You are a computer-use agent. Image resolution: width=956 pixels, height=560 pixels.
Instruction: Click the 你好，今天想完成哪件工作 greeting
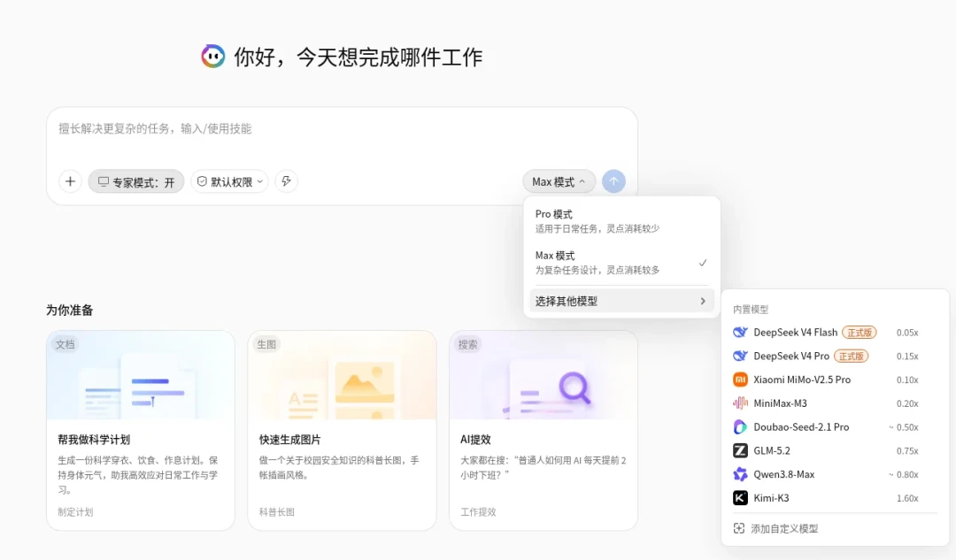pyautogui.click(x=358, y=58)
